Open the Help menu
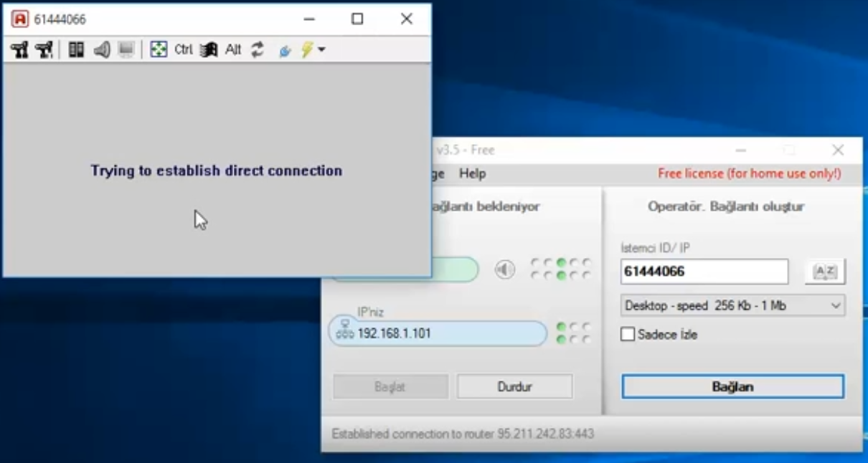This screenshot has width=868, height=463. pos(472,173)
